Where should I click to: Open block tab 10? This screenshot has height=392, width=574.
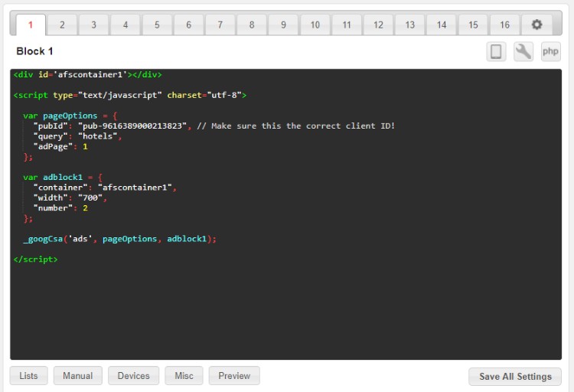coord(315,25)
